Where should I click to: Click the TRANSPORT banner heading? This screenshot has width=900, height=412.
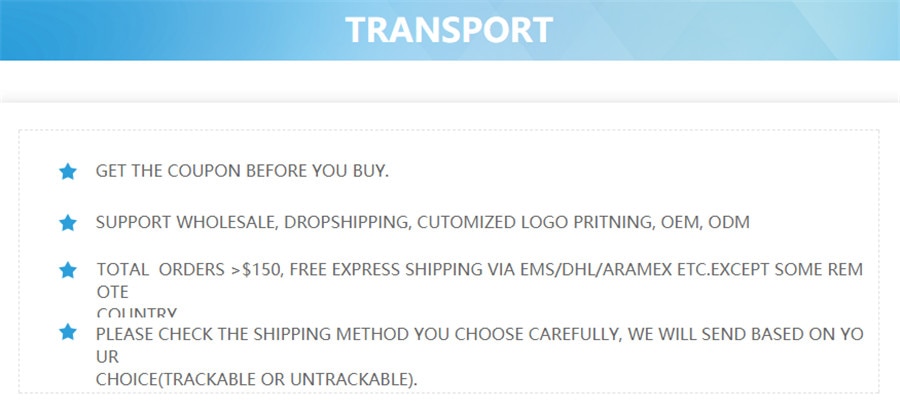click(x=449, y=30)
